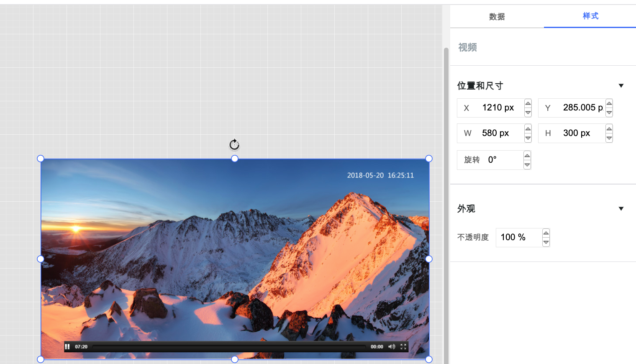Increase W width with up arrow

[x=528, y=129]
